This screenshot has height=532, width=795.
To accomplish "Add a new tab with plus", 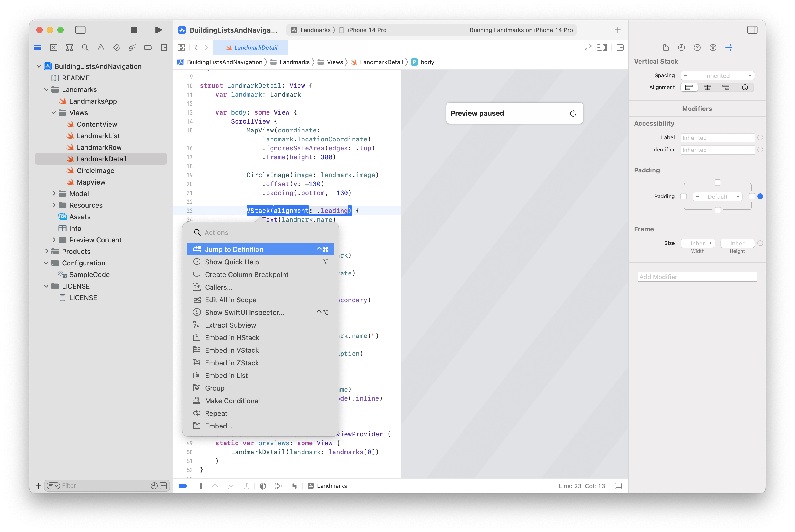I will pyautogui.click(x=618, y=30).
